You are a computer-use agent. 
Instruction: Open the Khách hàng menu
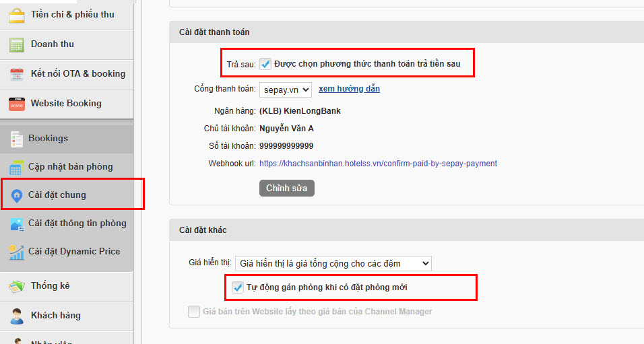(x=67, y=316)
